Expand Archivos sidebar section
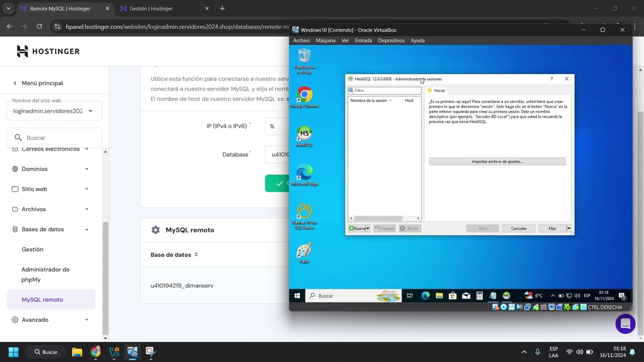The image size is (644, 362). pyautogui.click(x=51, y=209)
